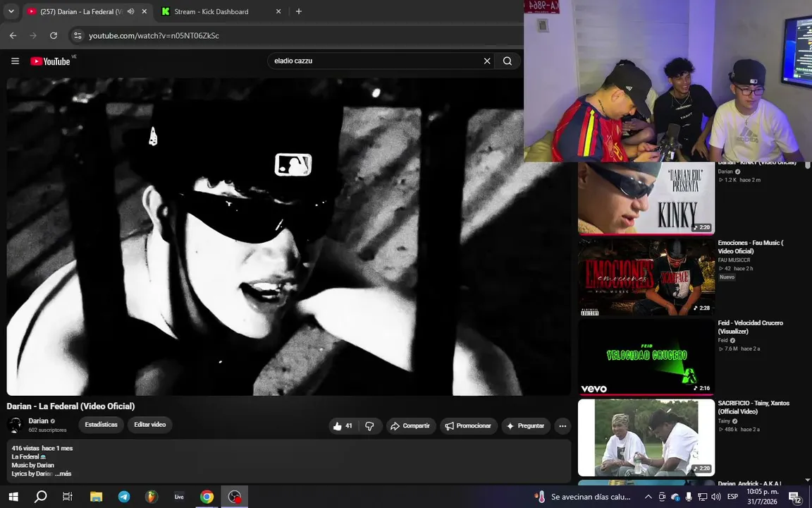Click the 'Nuevo' badge on Emociones
The width and height of the screenshot is (812, 508).
pos(727,277)
